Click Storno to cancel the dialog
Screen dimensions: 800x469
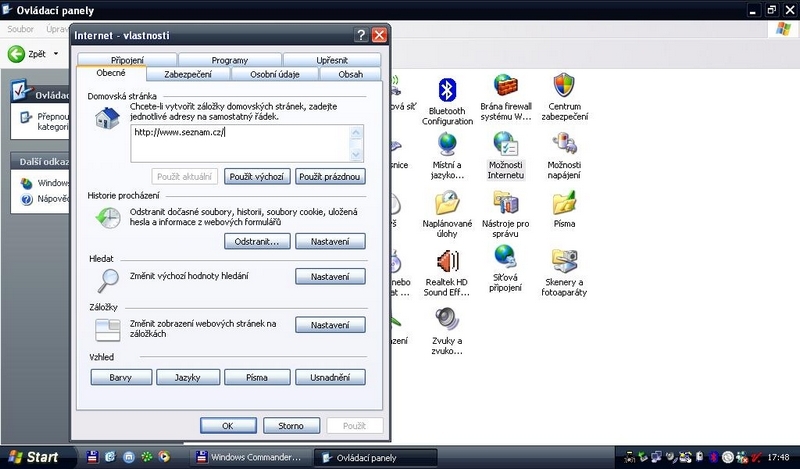(291, 426)
